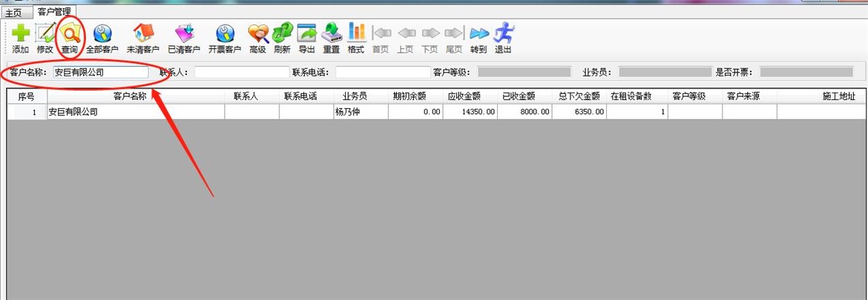This screenshot has height=300, width=868.
Task: Click the 8000.00 received cell
Action: pos(525,112)
